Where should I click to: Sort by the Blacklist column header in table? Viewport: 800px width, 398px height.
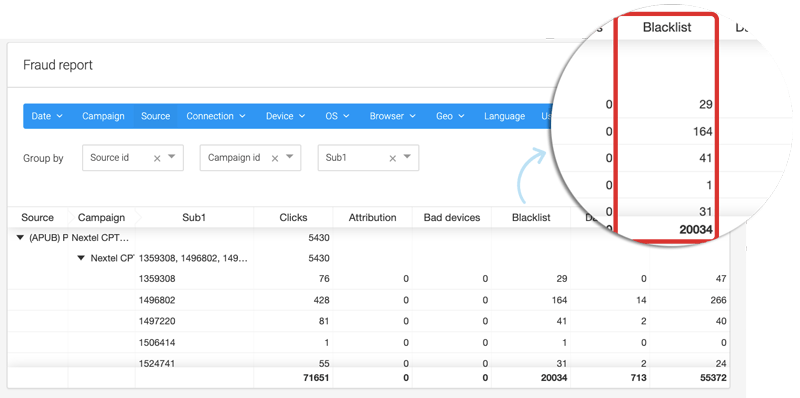[531, 217]
